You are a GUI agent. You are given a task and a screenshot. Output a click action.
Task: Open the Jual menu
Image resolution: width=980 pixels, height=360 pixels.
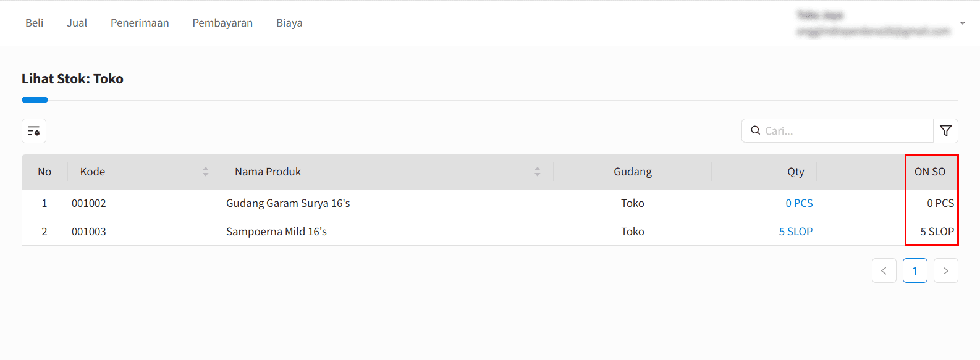(x=77, y=23)
